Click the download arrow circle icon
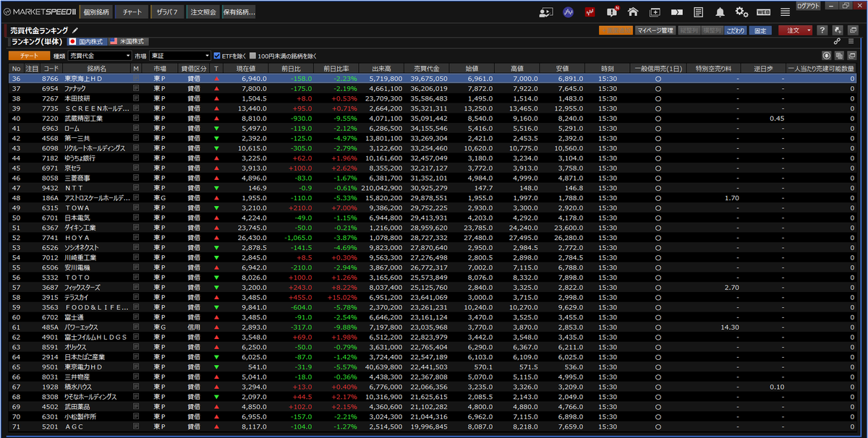The height and width of the screenshot is (438, 868). [x=827, y=56]
